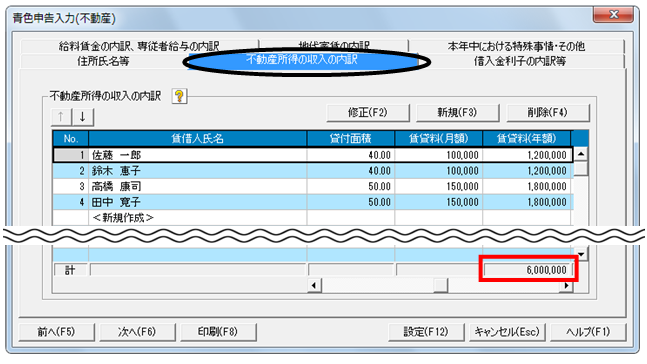The image size is (647, 364).
Task: Click 賃貸料(月額) column header
Action: pyautogui.click(x=439, y=139)
